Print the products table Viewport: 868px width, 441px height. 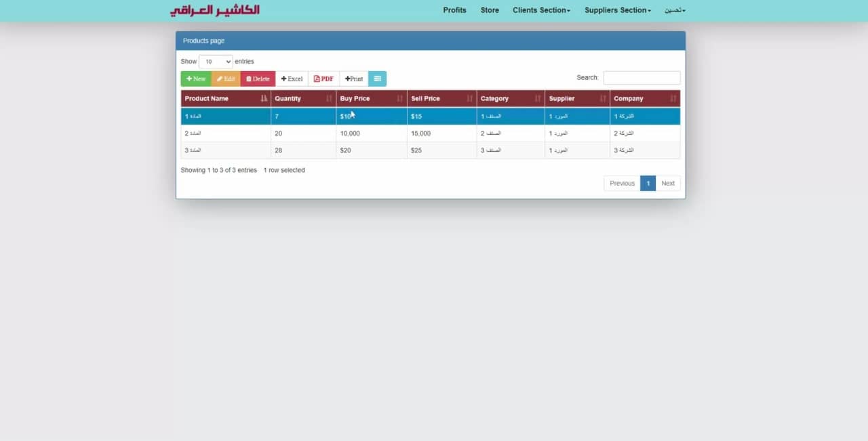point(354,79)
